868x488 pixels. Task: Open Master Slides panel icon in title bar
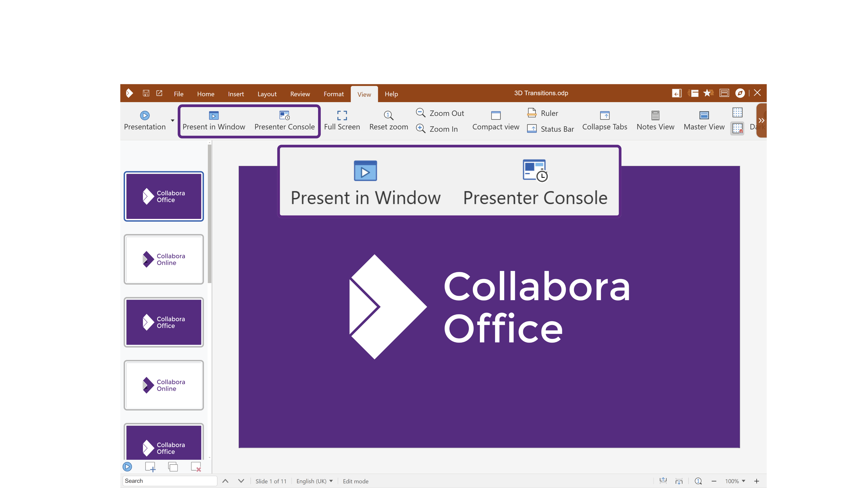point(724,93)
